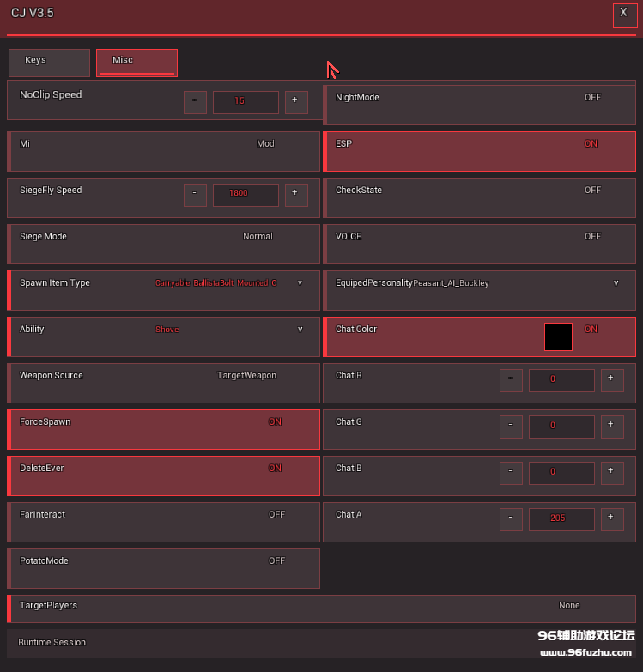
Task: Decrease the Chat A value
Action: (x=511, y=519)
